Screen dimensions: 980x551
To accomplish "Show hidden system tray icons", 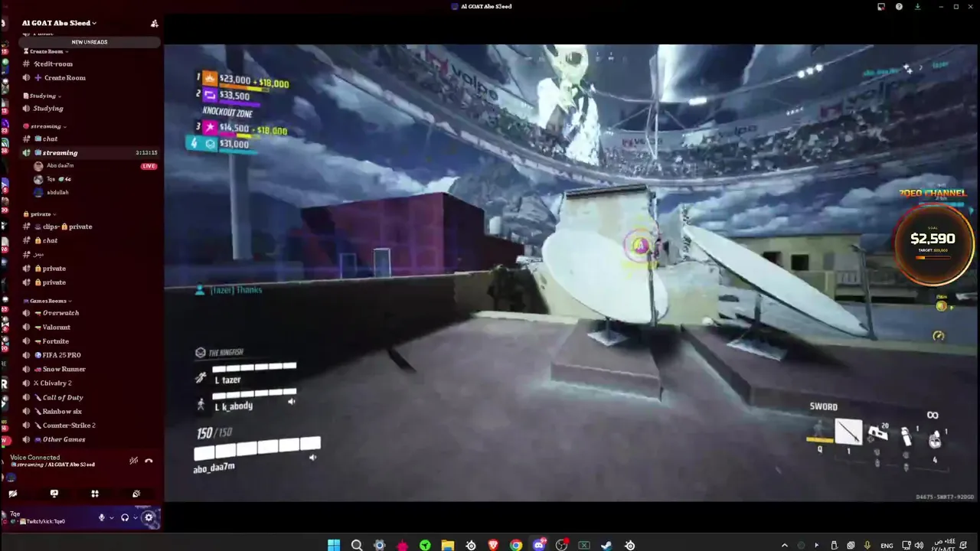I will click(784, 546).
